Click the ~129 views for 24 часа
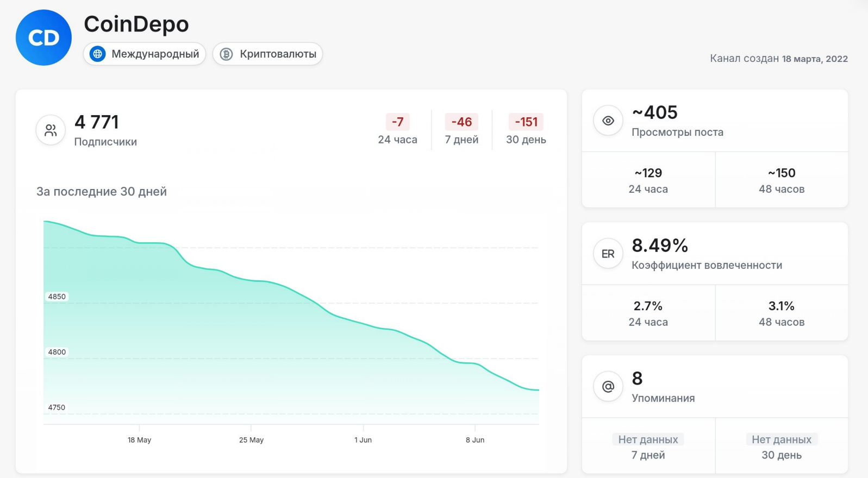 pos(648,180)
